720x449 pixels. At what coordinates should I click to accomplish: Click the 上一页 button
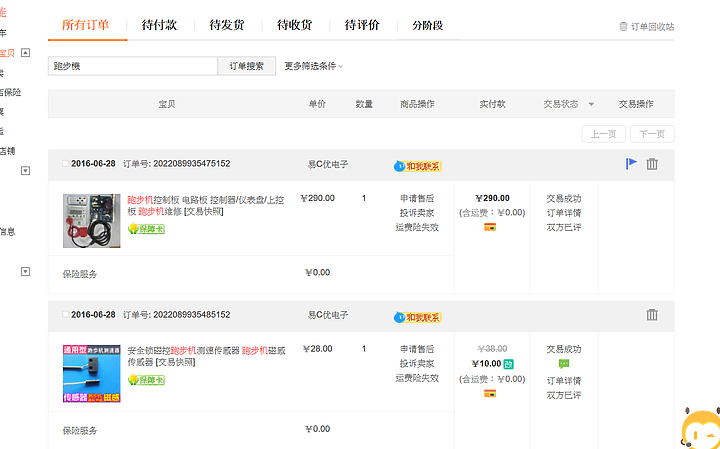pyautogui.click(x=603, y=134)
